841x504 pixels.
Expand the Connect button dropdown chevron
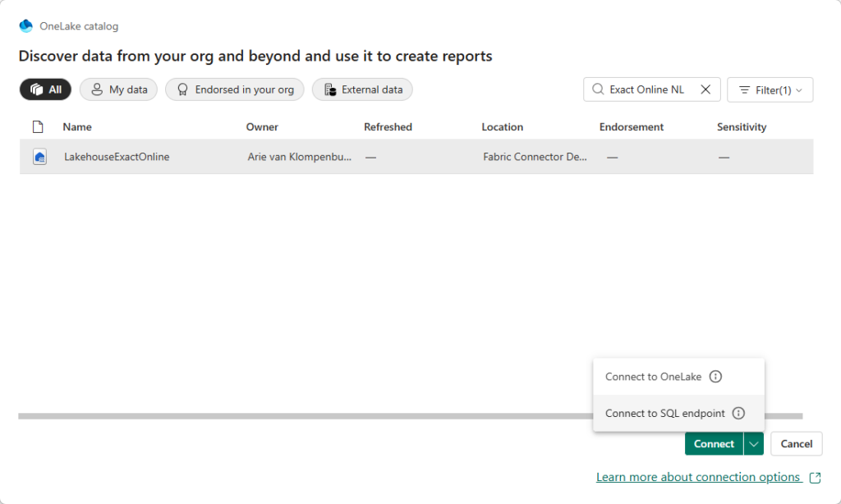(753, 443)
